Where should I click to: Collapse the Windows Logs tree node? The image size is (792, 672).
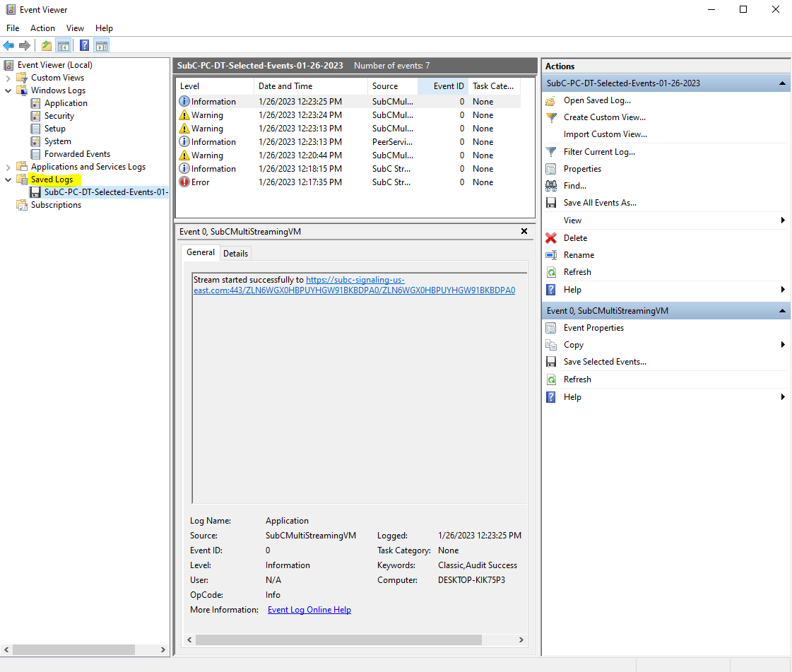click(x=8, y=90)
